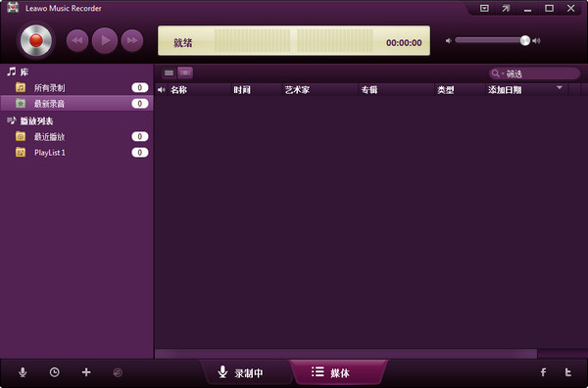This screenshot has height=388, width=588.
Task: Click the 筛选 search field
Action: click(535, 73)
